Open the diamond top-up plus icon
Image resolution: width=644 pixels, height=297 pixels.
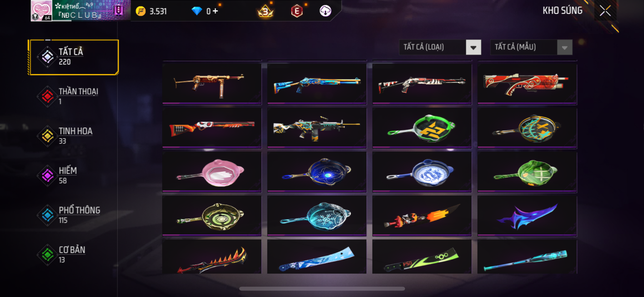(x=215, y=11)
